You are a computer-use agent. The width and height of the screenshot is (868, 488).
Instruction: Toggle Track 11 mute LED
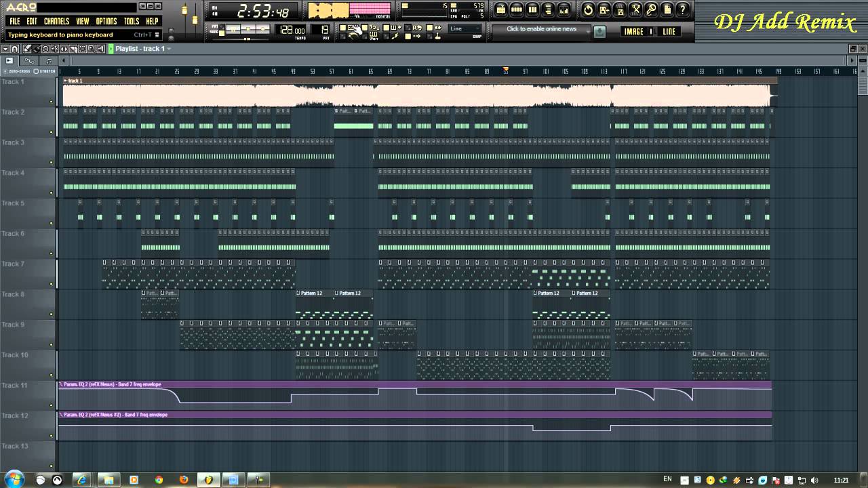point(52,406)
